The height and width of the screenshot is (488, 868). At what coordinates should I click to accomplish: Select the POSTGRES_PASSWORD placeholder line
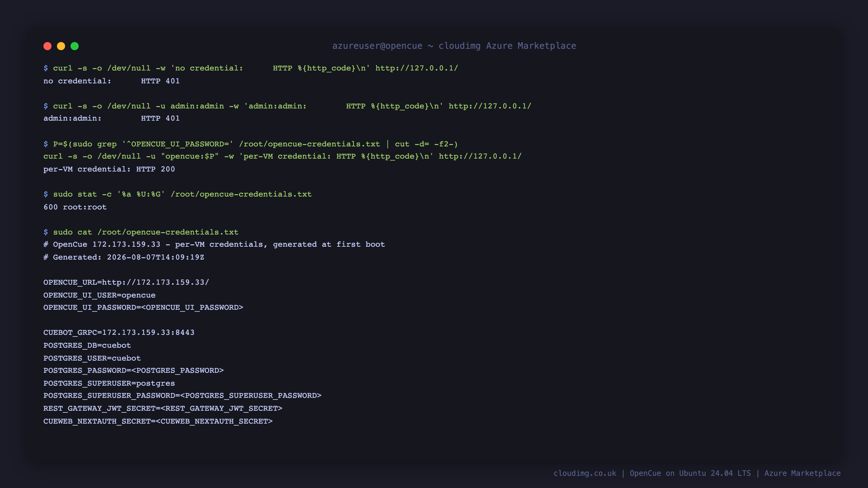click(x=134, y=370)
